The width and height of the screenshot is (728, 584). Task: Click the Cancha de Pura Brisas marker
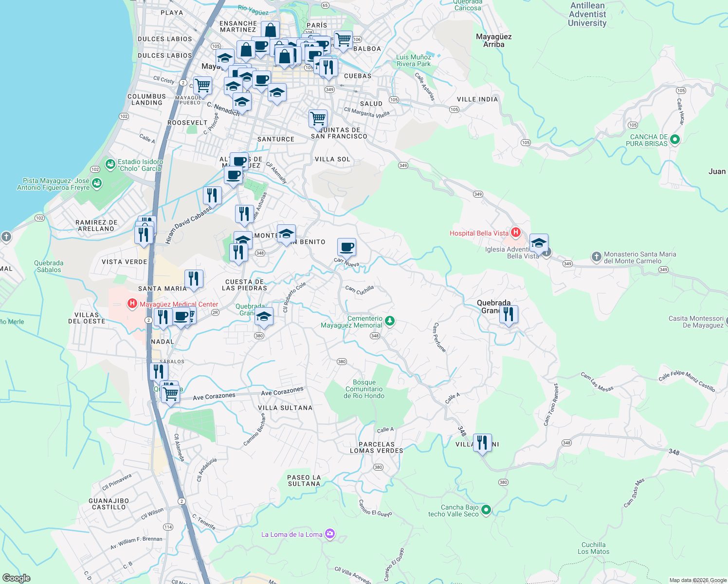coord(674,140)
